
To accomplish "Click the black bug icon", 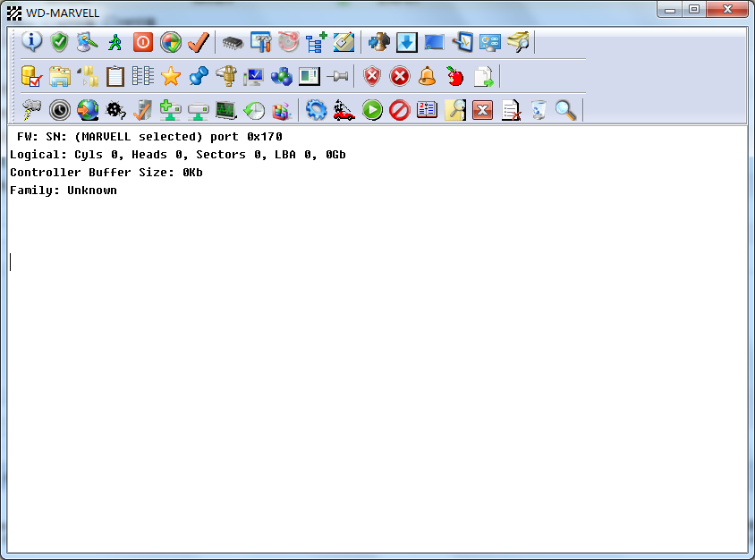I will click(115, 111).
